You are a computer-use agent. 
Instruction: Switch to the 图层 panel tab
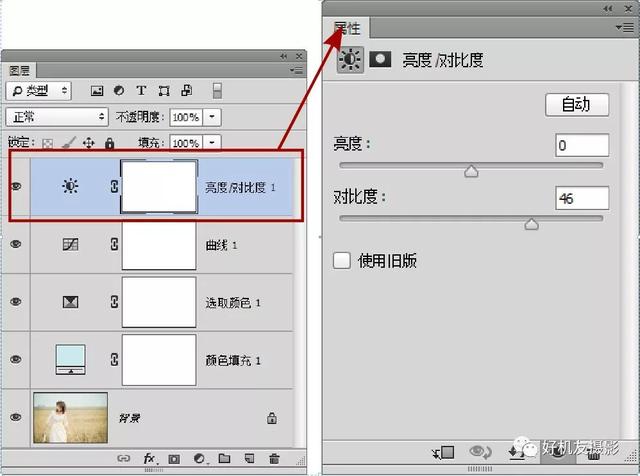[20, 71]
